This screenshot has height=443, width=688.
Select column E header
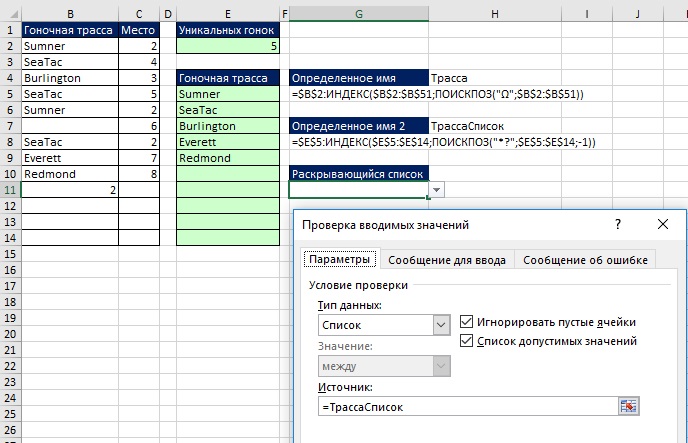point(228,13)
